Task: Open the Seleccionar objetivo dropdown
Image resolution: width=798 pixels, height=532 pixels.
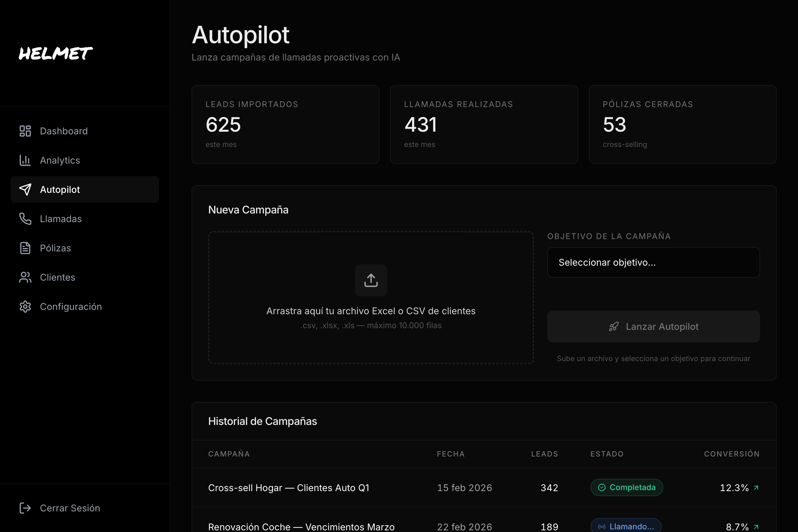Action: click(x=653, y=262)
